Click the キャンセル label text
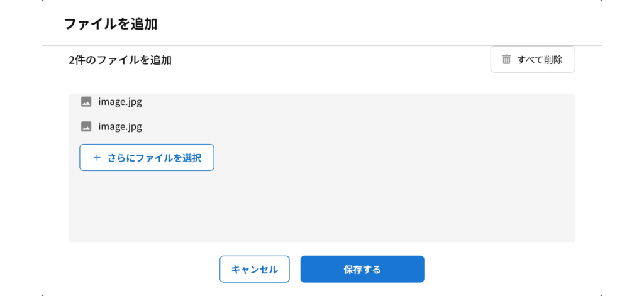644x296 pixels. (254, 270)
